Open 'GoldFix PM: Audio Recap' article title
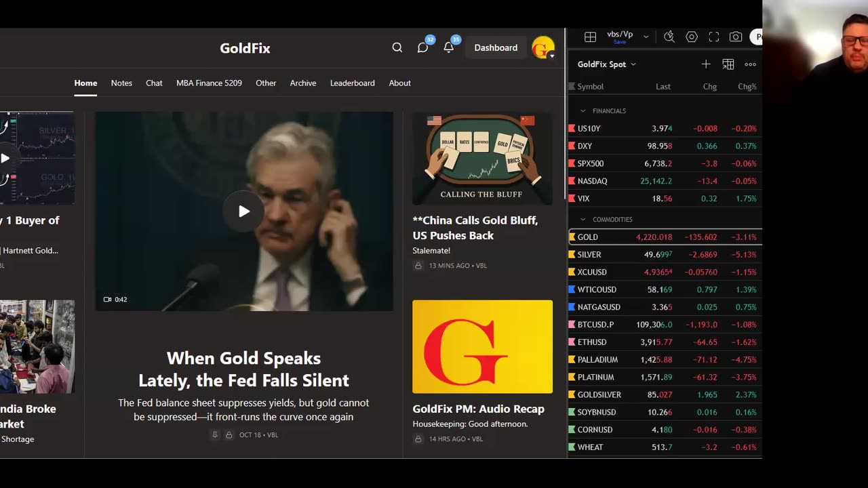 pyautogui.click(x=479, y=409)
